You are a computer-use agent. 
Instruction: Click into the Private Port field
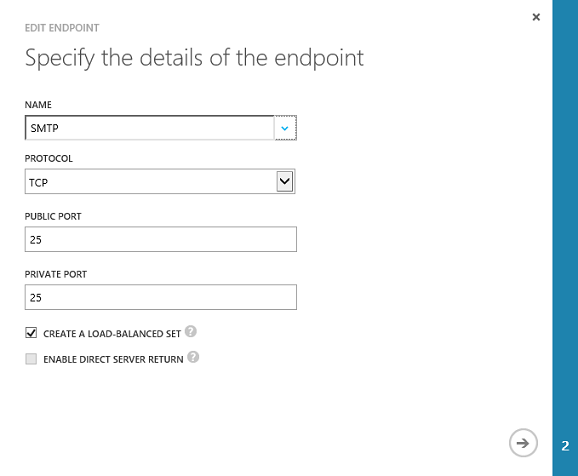coord(161,297)
